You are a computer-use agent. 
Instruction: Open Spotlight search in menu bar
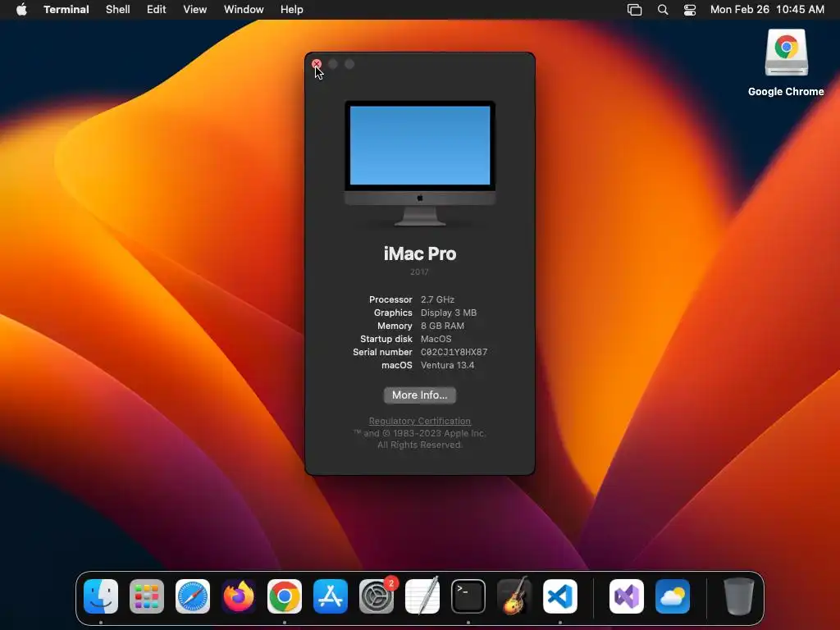pos(663,10)
